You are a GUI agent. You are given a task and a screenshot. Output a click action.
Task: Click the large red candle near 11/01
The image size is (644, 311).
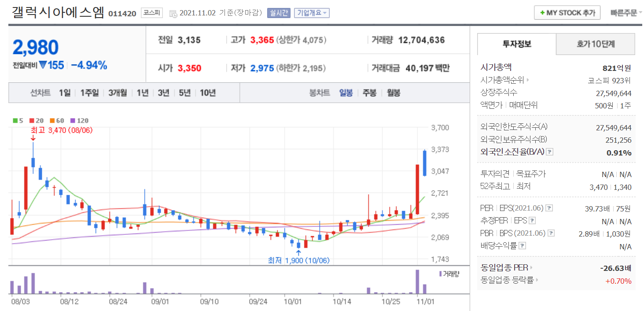[x=417, y=189]
